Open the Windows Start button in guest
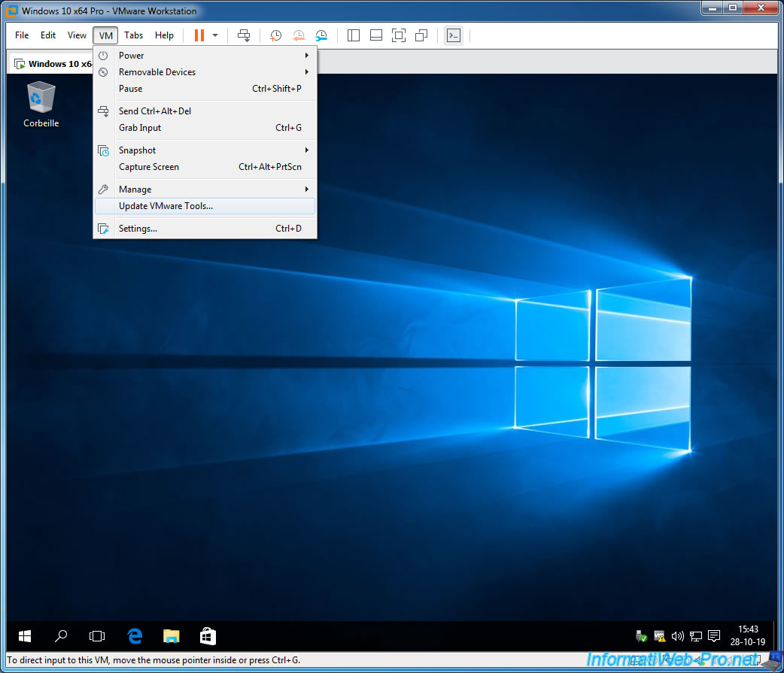 pos(25,636)
